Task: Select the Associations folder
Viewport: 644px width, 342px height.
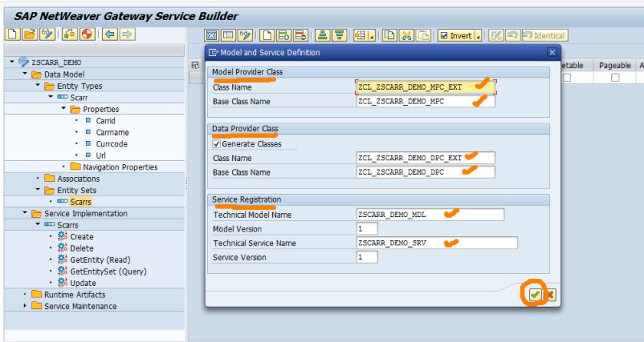Action: pyautogui.click(x=78, y=179)
